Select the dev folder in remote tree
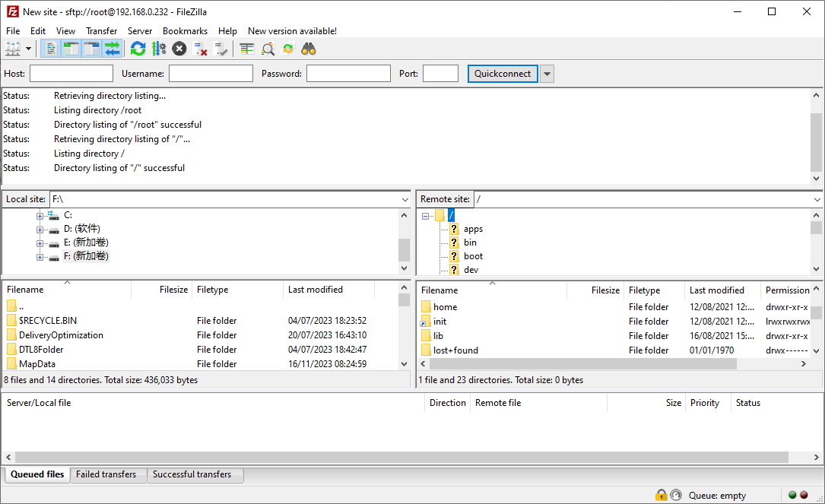The height and width of the screenshot is (504, 825). 471,269
